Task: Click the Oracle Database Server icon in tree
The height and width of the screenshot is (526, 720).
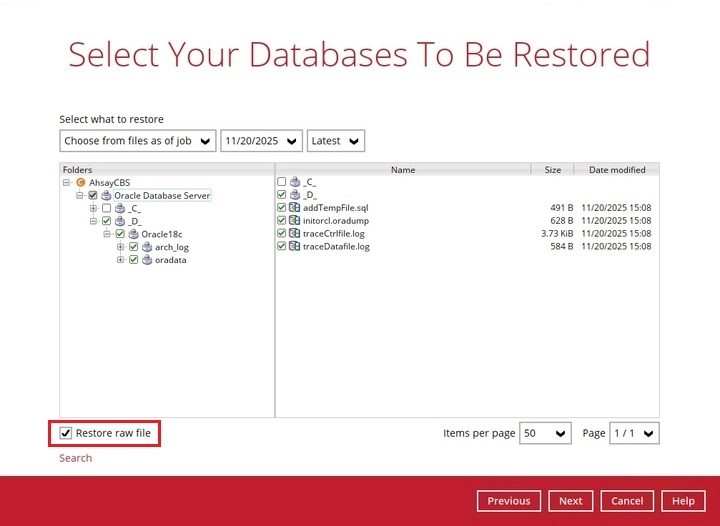Action: [x=106, y=196]
